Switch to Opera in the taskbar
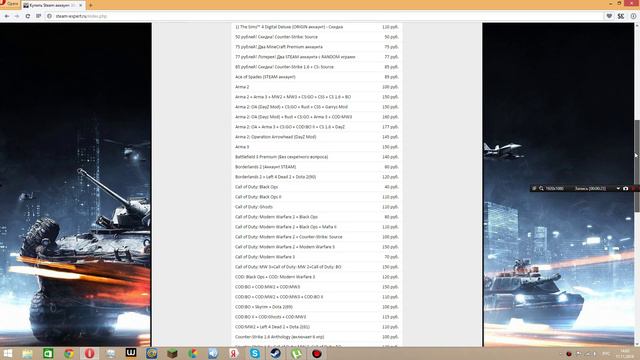This screenshot has height=360, width=640. (x=89, y=353)
